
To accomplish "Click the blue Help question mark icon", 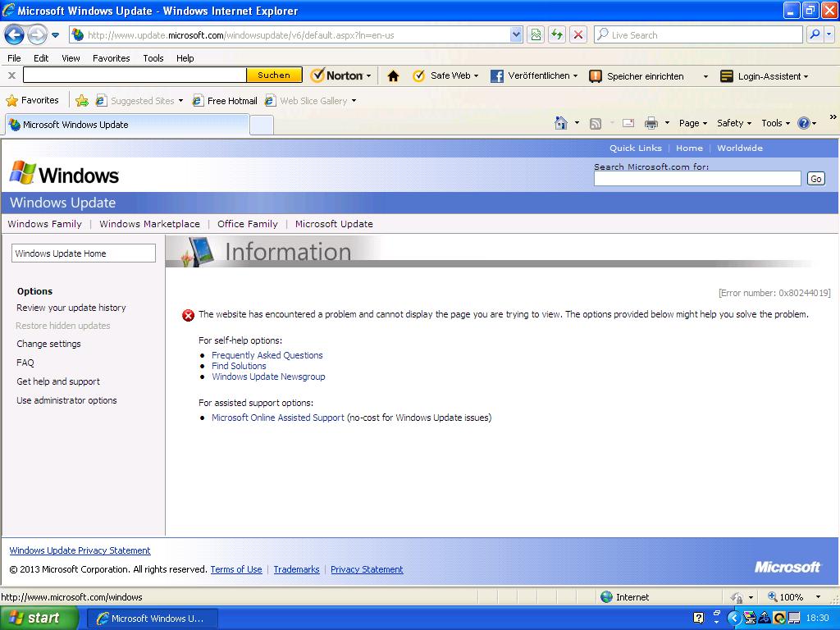I will (x=804, y=123).
